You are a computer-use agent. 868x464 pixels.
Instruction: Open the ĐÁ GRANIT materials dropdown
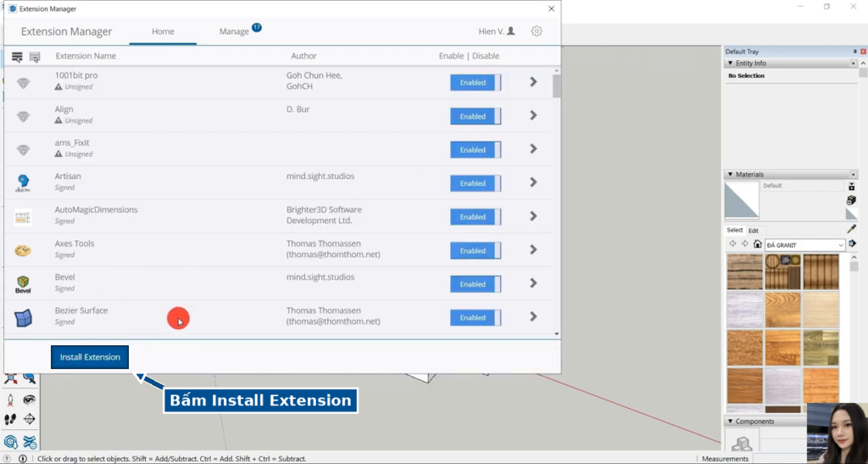pos(805,245)
